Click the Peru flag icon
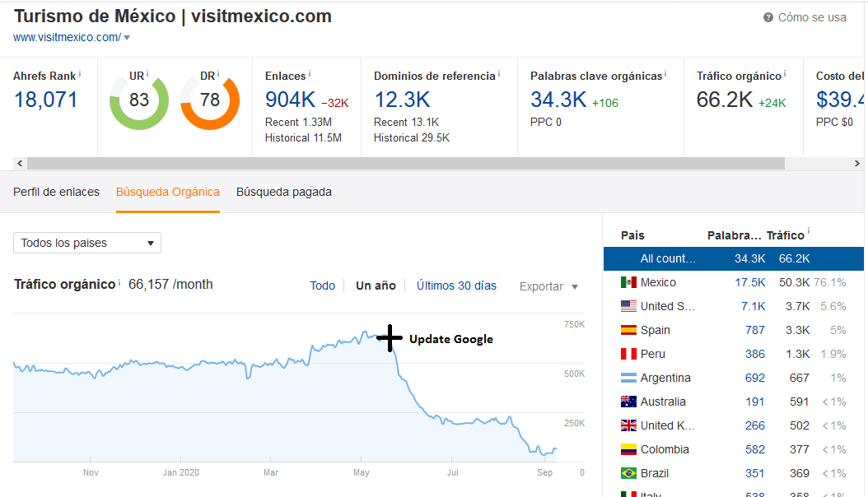Viewport: 868px width, 497px height. (628, 354)
